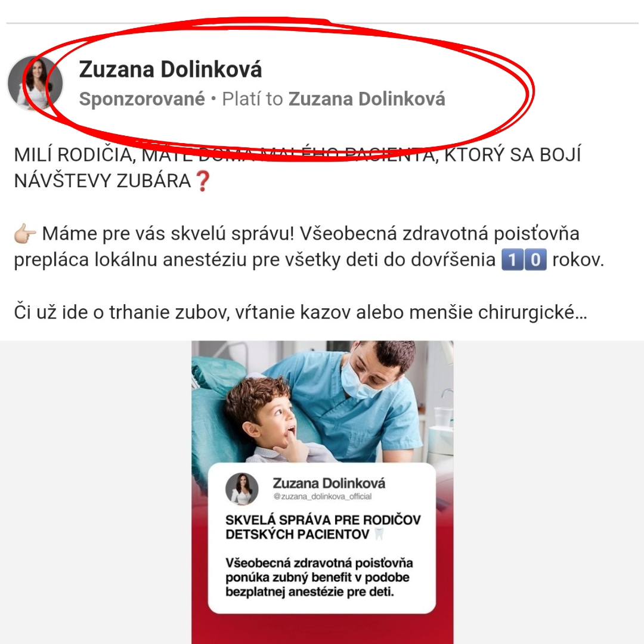Open Zuzana Dolinková profile picture
Screen dimensions: 644x644
35,83
